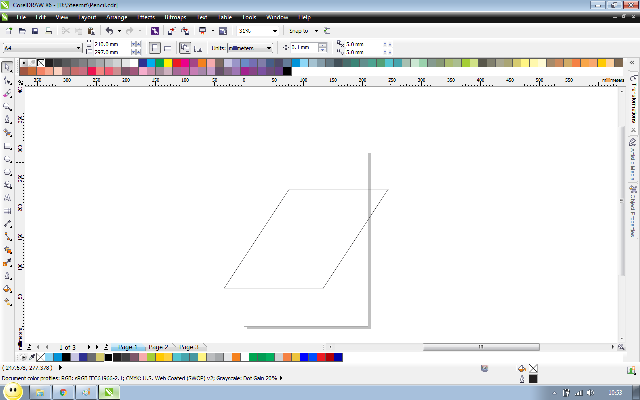Select the Pick tool in the toolbox

point(7,67)
